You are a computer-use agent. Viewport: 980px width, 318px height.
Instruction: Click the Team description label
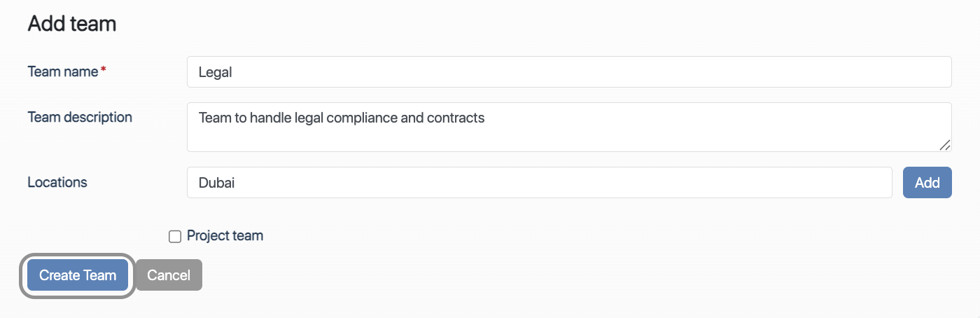click(80, 117)
